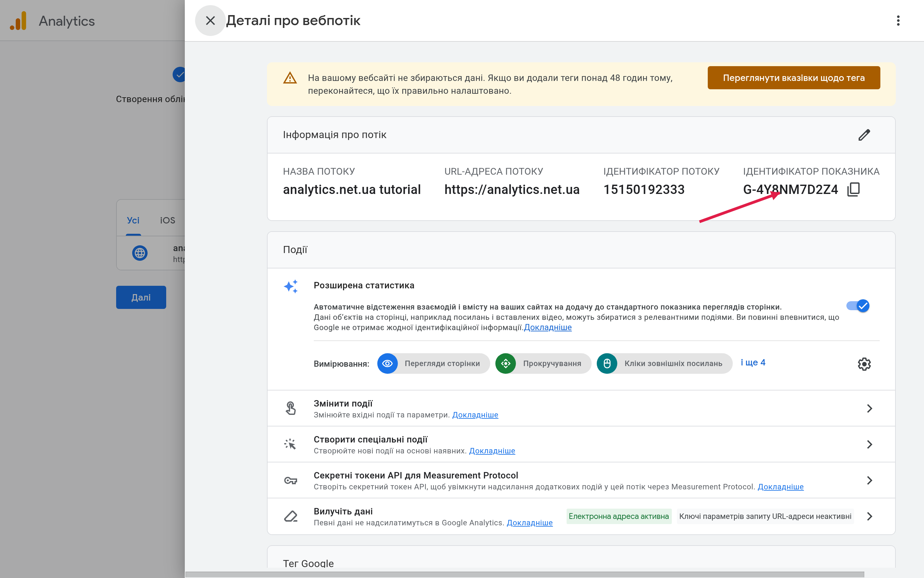The image size is (924, 578).
Task: Click the Google Analytics logo
Action: pos(18,21)
